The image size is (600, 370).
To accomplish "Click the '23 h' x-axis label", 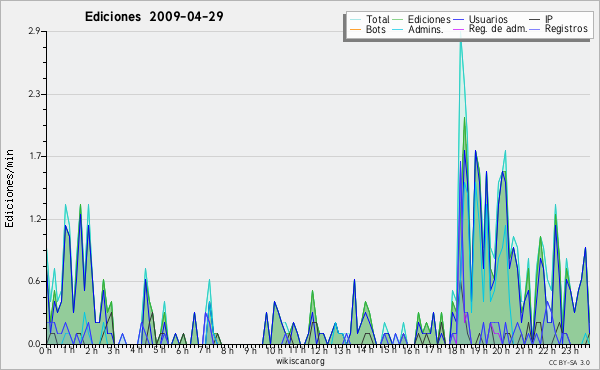I will [x=570, y=351].
